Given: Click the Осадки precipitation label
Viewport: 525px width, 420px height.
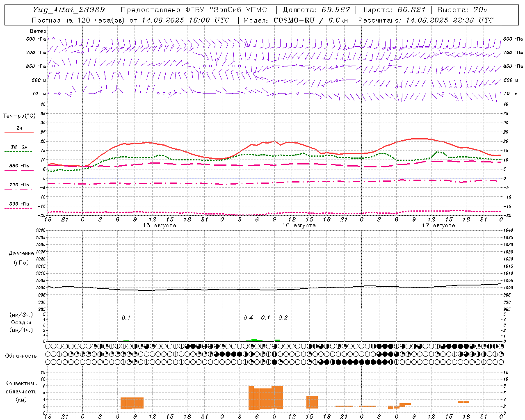Looking at the screenshot, I should click(x=21, y=322).
